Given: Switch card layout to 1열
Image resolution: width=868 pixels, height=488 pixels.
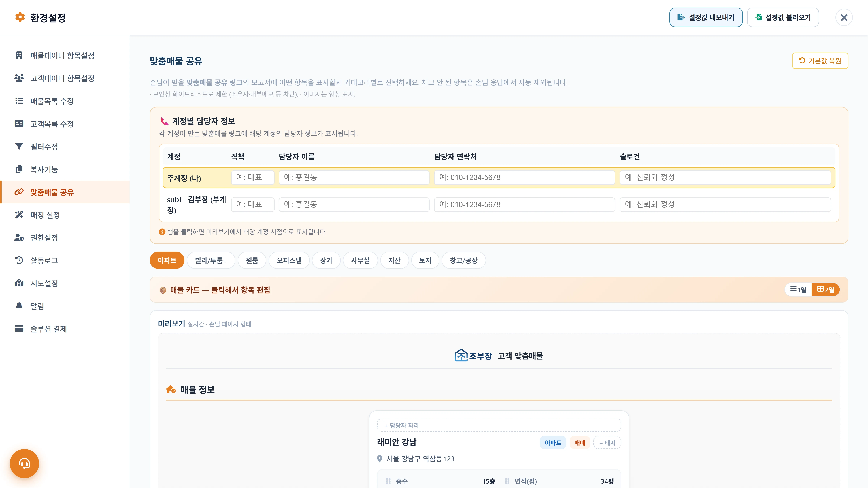Looking at the screenshot, I should 798,290.
